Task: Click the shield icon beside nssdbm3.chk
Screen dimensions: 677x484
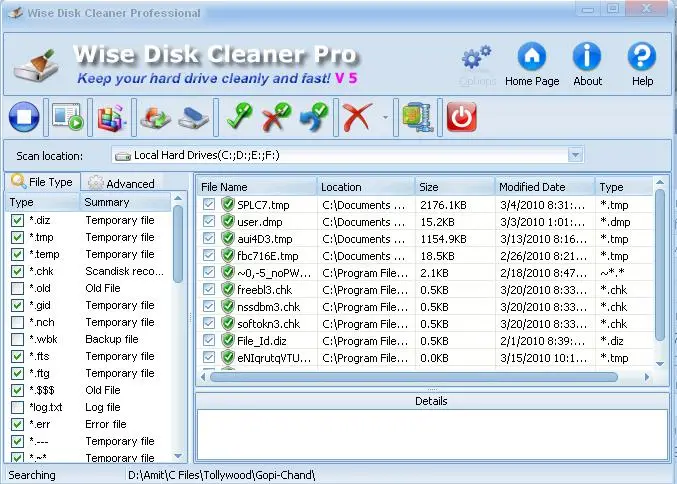Action: point(228,306)
